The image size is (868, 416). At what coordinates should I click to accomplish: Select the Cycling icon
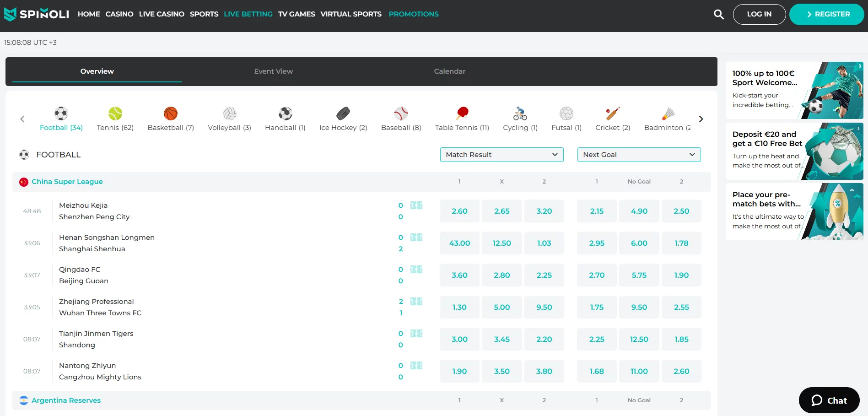click(x=520, y=113)
